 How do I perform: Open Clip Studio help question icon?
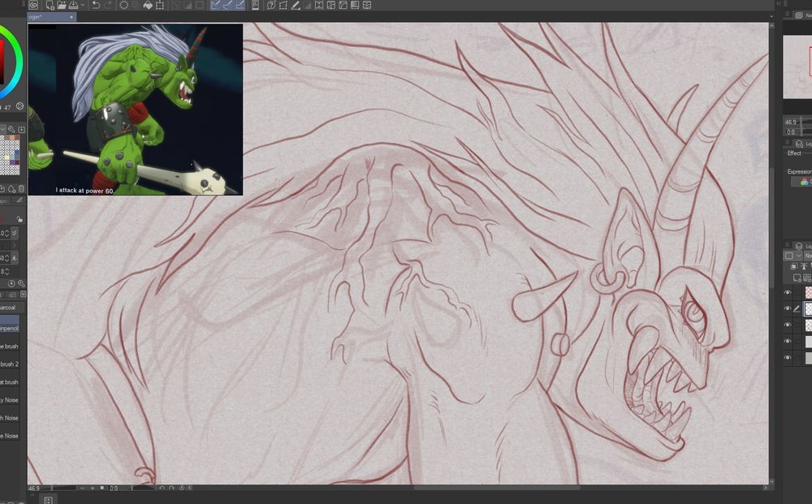pos(271,5)
